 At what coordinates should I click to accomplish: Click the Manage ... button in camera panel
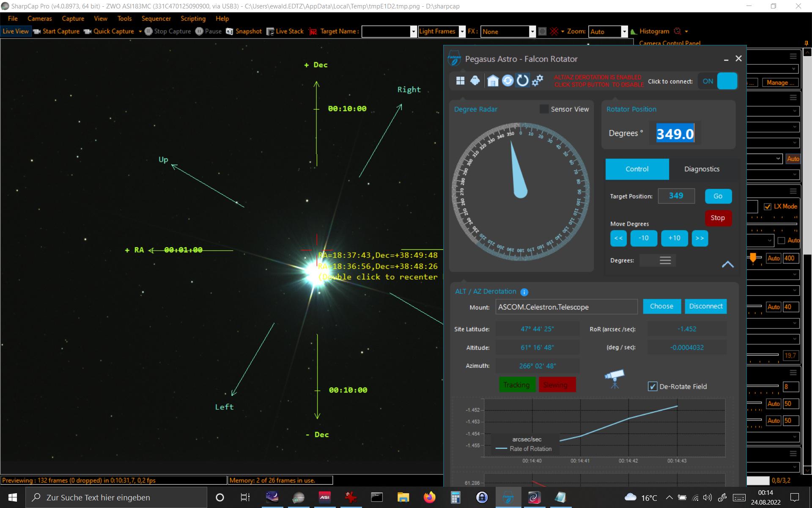(x=780, y=83)
